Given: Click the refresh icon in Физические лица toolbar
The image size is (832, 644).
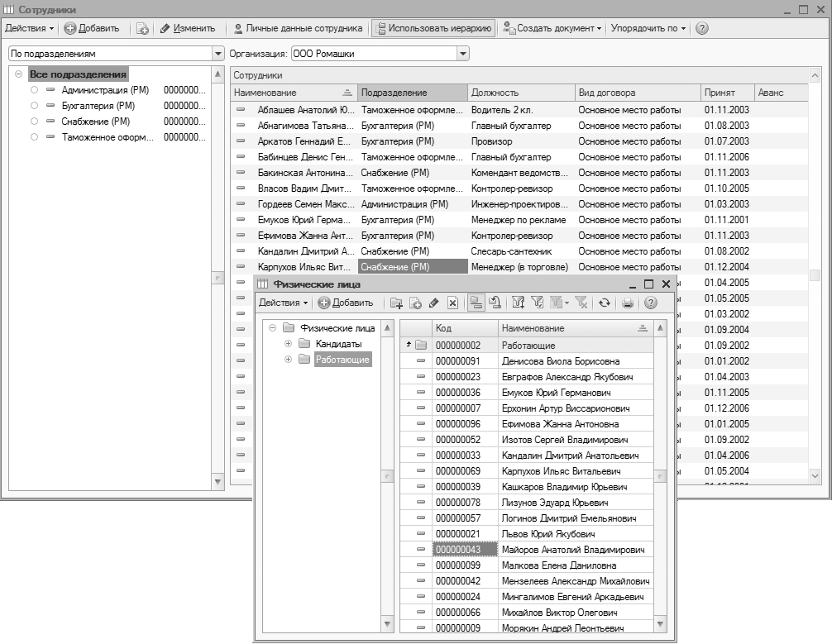Looking at the screenshot, I should pyautogui.click(x=605, y=303).
